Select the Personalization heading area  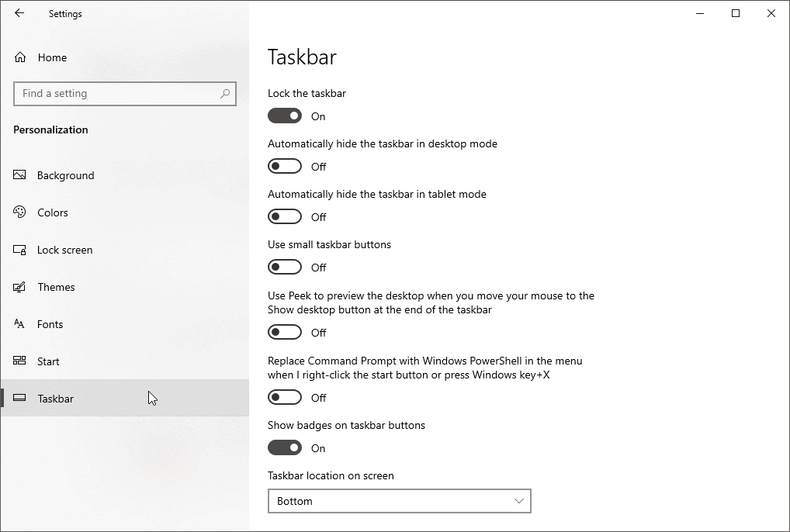click(50, 130)
